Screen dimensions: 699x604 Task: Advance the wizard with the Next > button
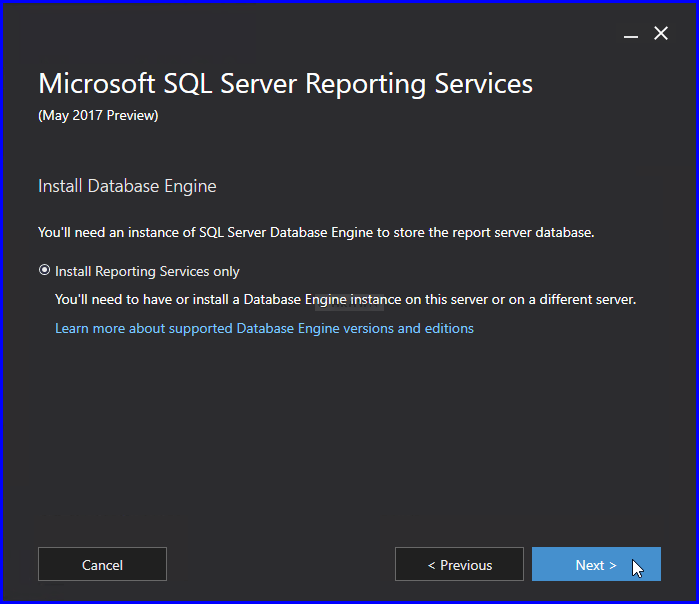[x=596, y=565]
